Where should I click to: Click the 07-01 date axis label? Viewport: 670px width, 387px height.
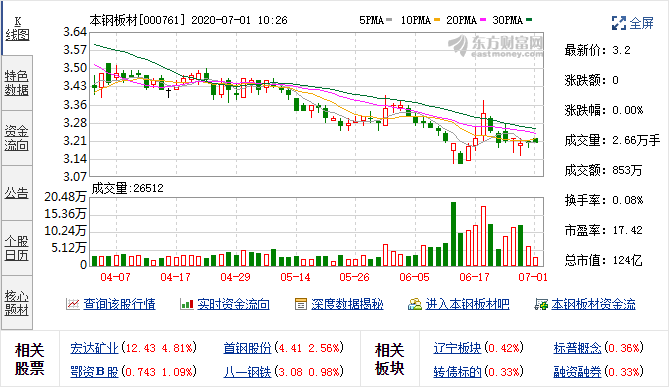pyautogui.click(x=533, y=277)
